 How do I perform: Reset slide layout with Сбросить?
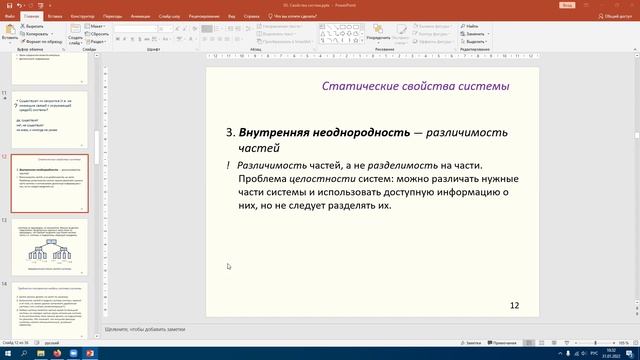(x=97, y=34)
